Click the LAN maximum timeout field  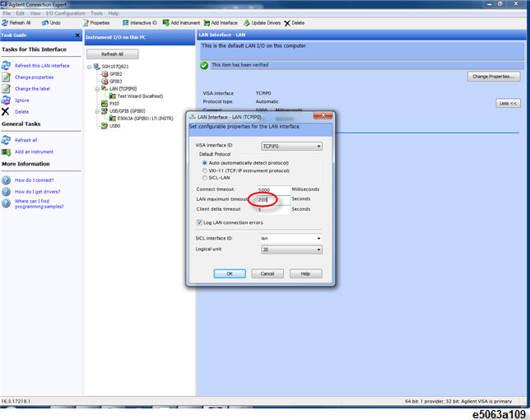coord(273,200)
